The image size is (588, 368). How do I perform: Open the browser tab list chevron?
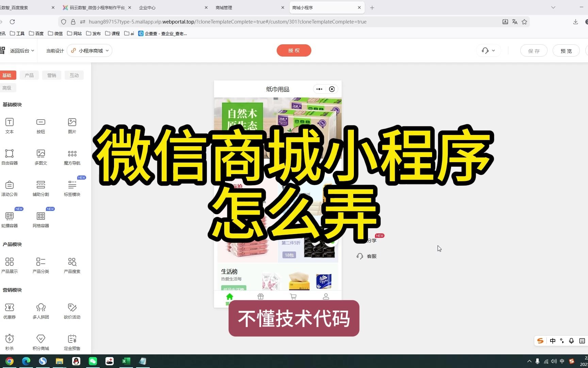pos(553,7)
